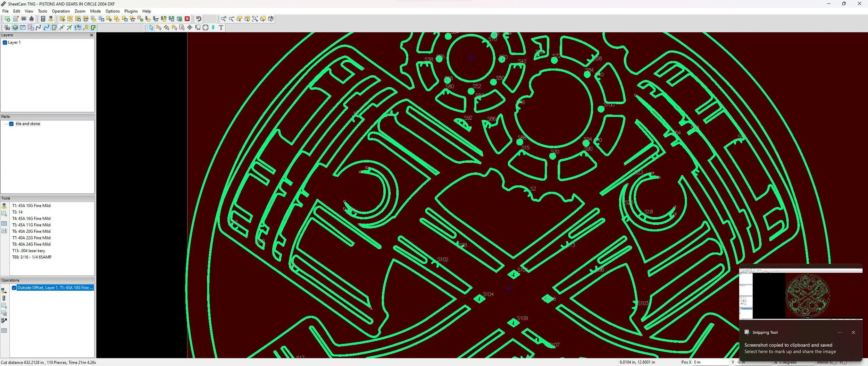
Task: Select tool T7: 40A 22G Fine Mild
Action: [x=31, y=238]
